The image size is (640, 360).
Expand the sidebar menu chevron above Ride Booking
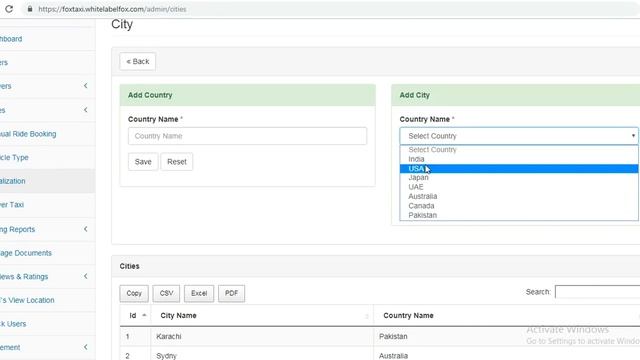coord(86,110)
